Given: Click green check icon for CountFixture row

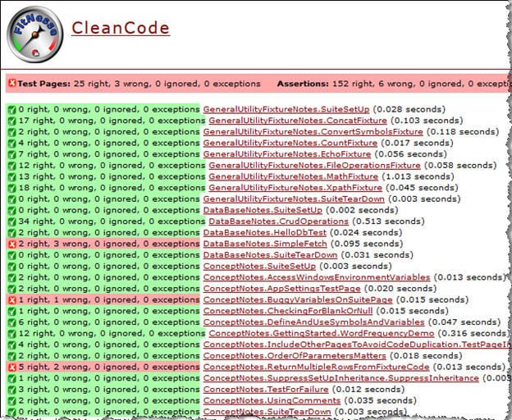Looking at the screenshot, I should (11, 144).
